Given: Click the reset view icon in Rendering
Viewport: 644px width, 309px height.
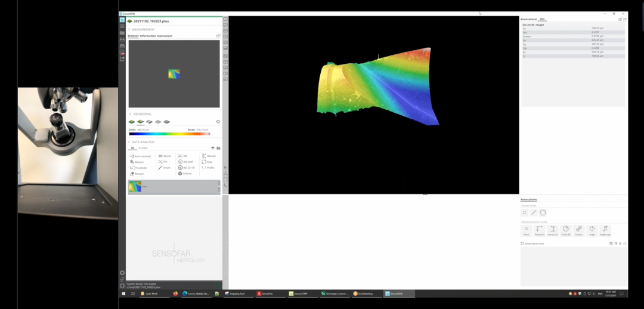Looking at the screenshot, I should [x=218, y=122].
